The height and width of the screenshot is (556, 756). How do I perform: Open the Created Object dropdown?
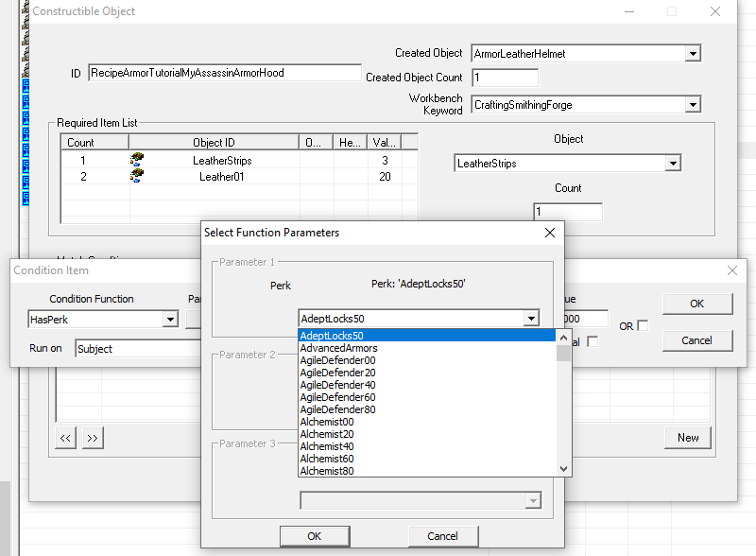(693, 54)
